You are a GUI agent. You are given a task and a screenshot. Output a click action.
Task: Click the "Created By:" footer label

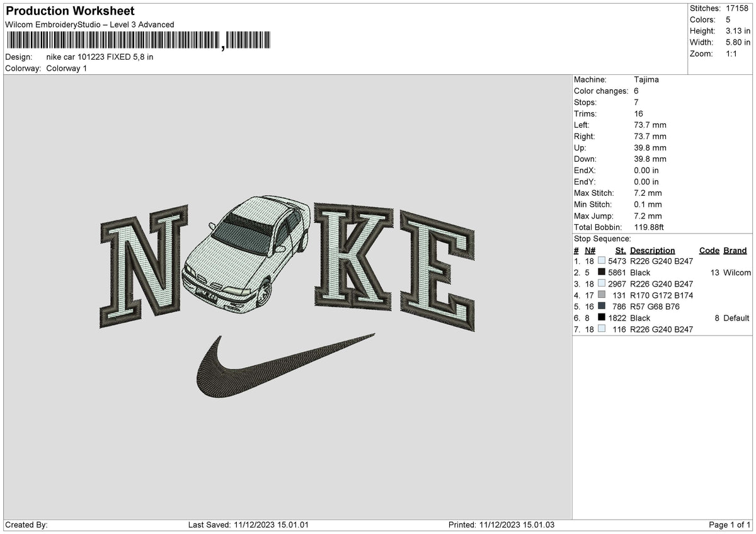coord(26,525)
